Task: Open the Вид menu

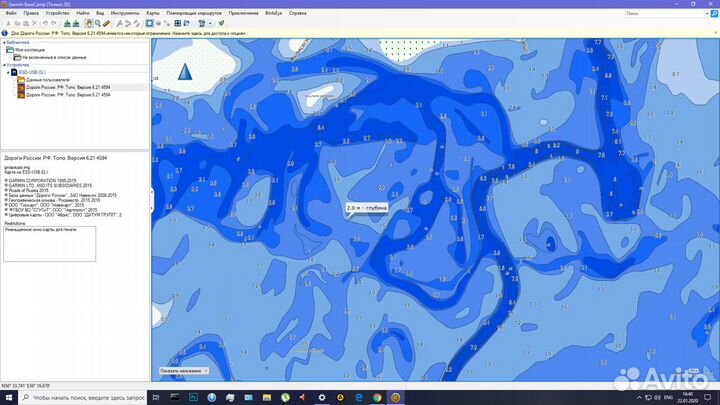Action: tap(100, 13)
